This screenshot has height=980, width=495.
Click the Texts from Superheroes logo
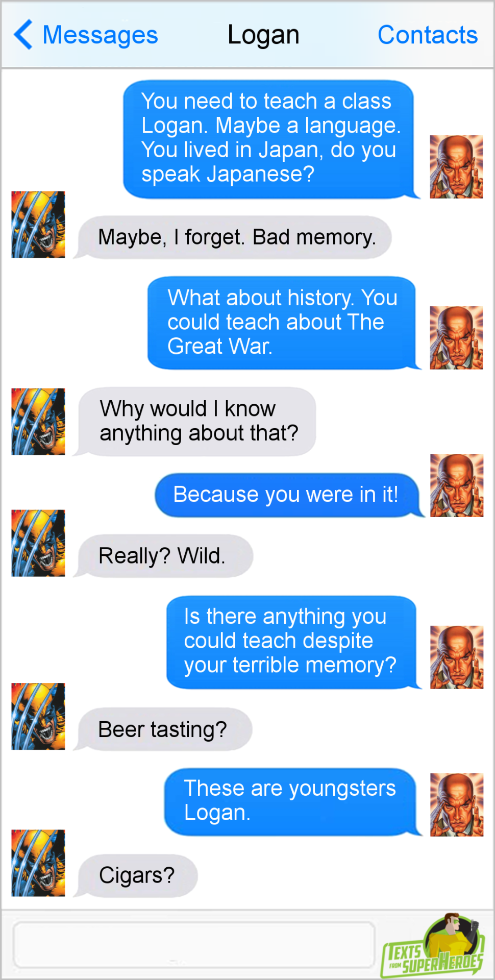433,945
